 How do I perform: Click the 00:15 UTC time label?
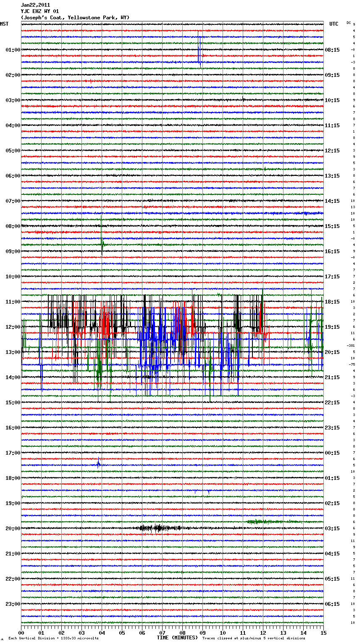point(332,453)
